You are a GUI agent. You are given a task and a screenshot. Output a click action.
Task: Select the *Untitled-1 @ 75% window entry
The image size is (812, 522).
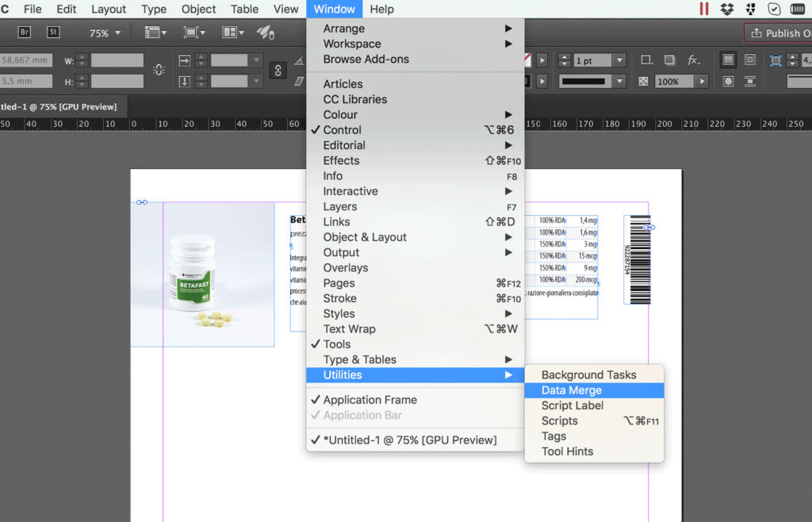pos(415,440)
